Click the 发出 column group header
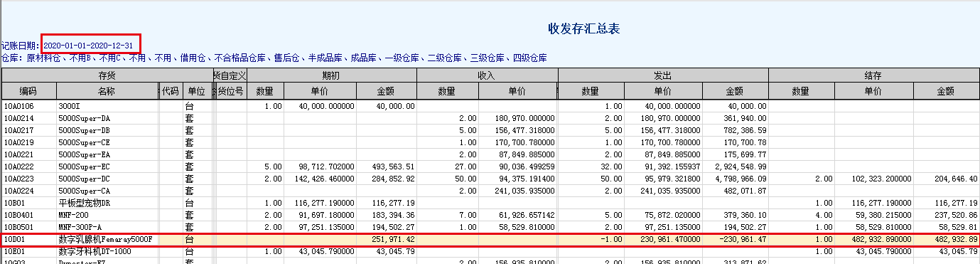The height and width of the screenshot is (264, 980). [663, 75]
